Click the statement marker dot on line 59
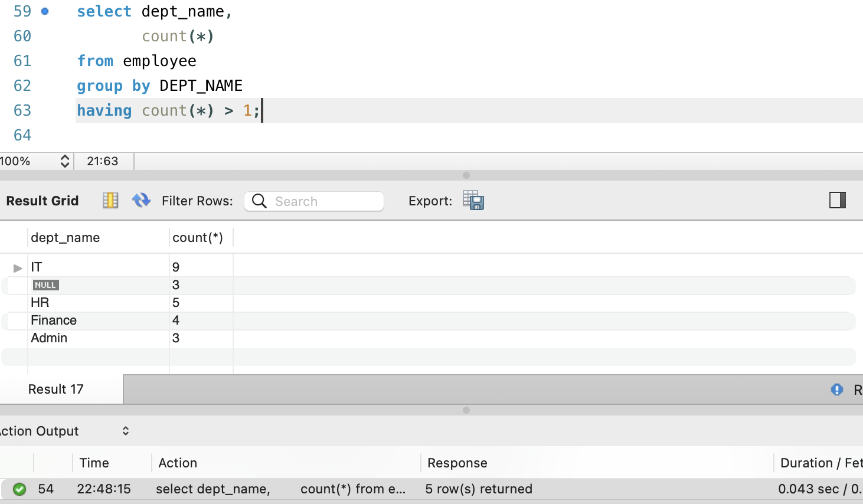The height and width of the screenshot is (504, 863). click(45, 11)
